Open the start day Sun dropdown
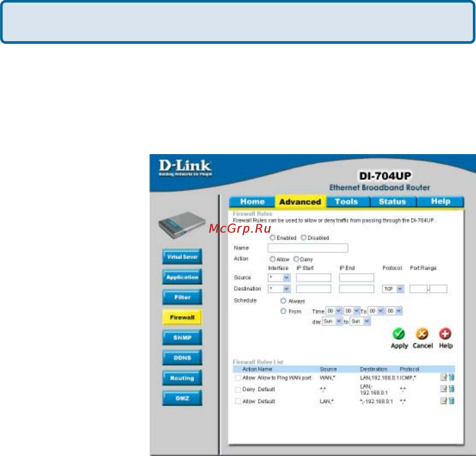This screenshot has height=456, width=476. 332,321
